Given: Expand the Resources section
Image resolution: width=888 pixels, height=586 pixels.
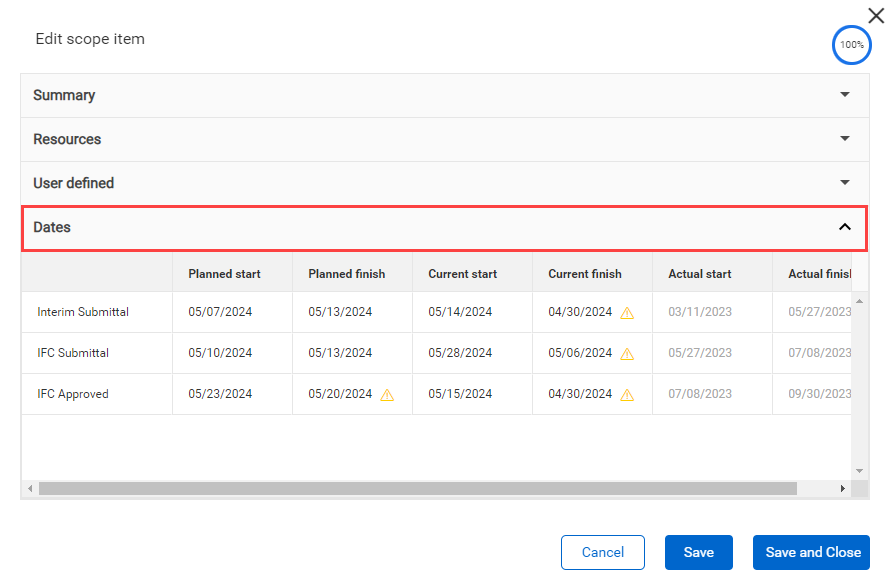Looking at the screenshot, I should click(x=445, y=139).
